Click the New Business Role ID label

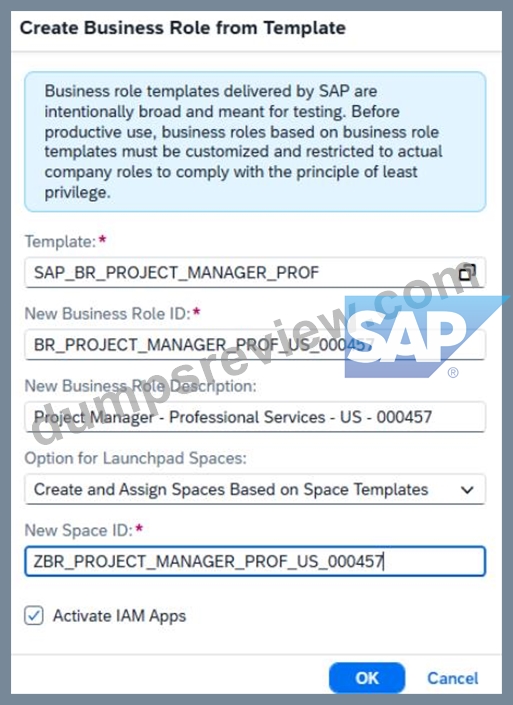107,313
